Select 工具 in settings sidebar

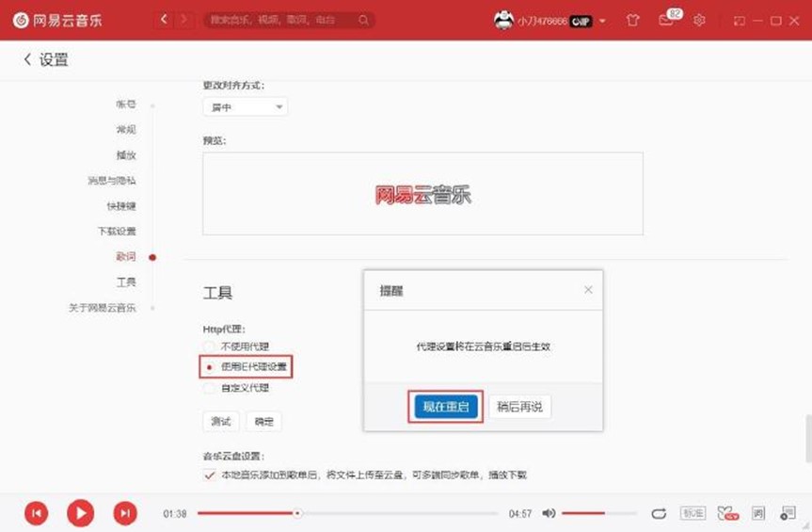(126, 282)
